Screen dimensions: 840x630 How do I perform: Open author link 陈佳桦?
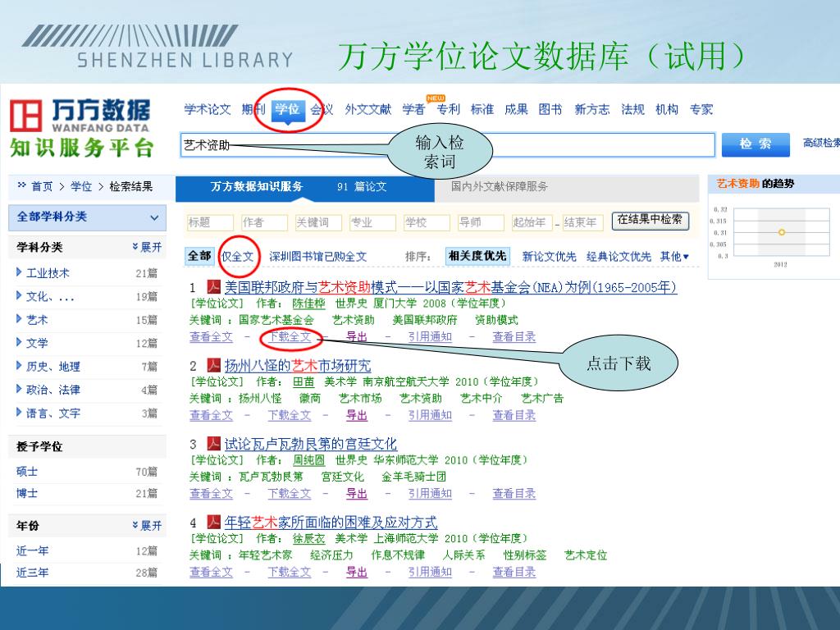pos(308,304)
